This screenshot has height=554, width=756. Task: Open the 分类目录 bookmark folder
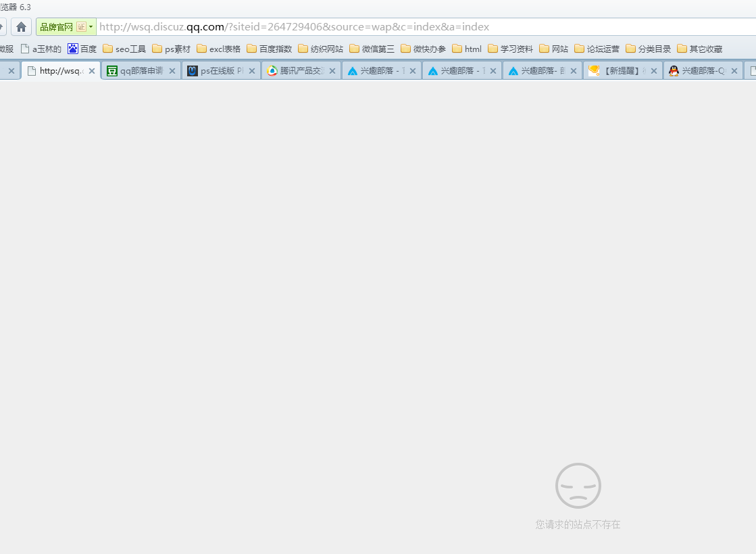649,49
